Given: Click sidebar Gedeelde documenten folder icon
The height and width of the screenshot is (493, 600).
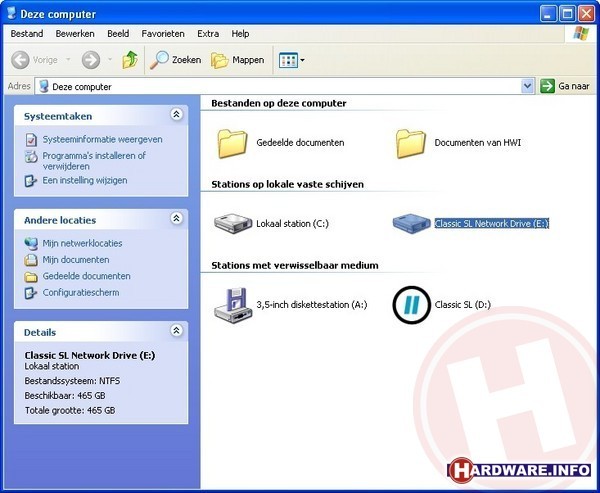Looking at the screenshot, I should pos(31,276).
